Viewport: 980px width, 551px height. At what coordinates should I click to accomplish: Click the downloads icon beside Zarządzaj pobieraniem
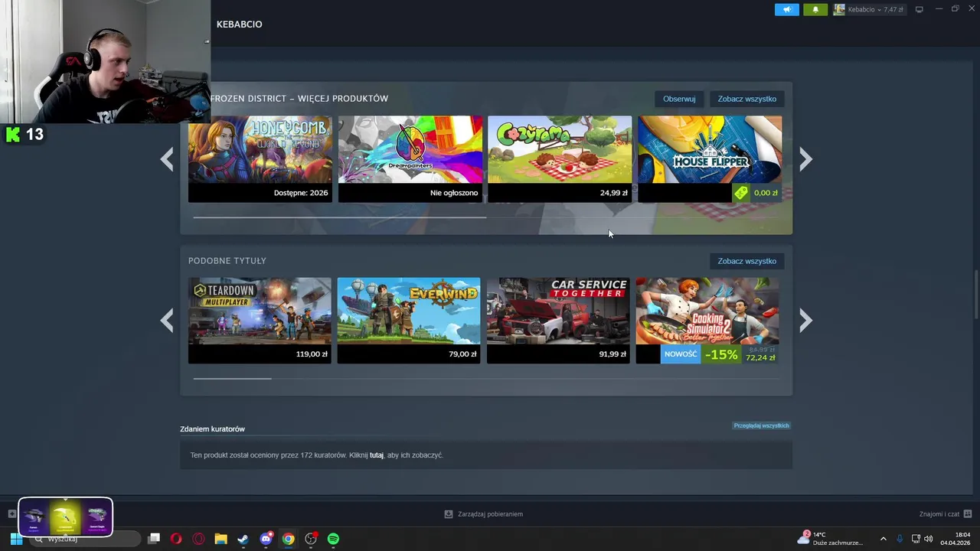click(x=449, y=514)
